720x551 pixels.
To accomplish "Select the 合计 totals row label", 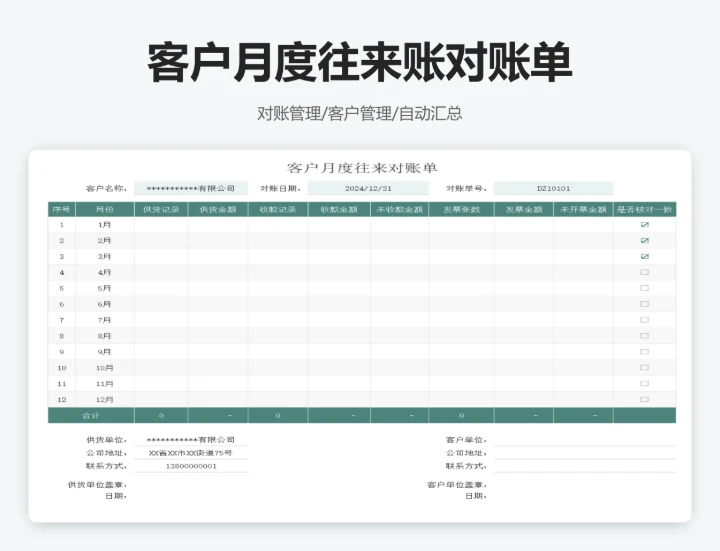I will (x=91, y=416).
